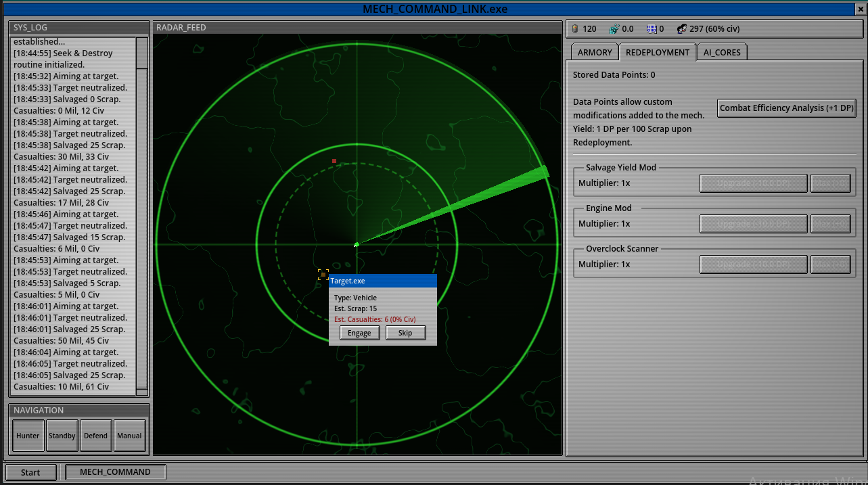Switch navigation to Standby mode
This screenshot has height=485, width=868.
pos(62,436)
